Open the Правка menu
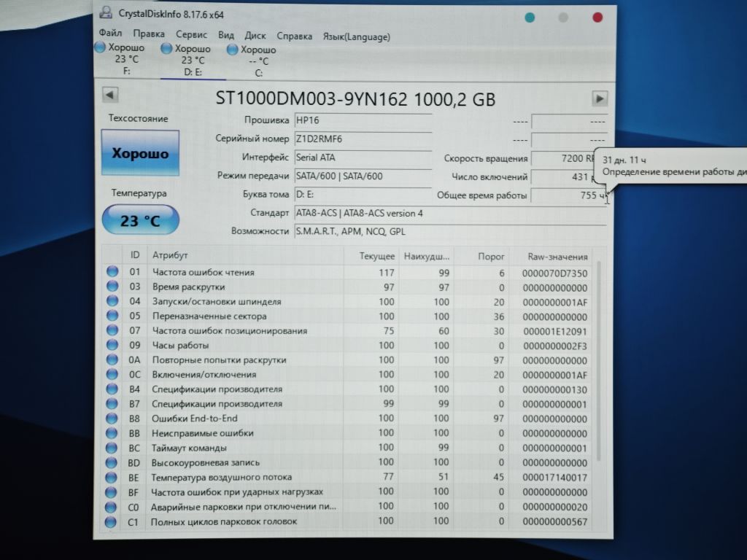Viewport: 747px width, 560px height. (x=149, y=34)
